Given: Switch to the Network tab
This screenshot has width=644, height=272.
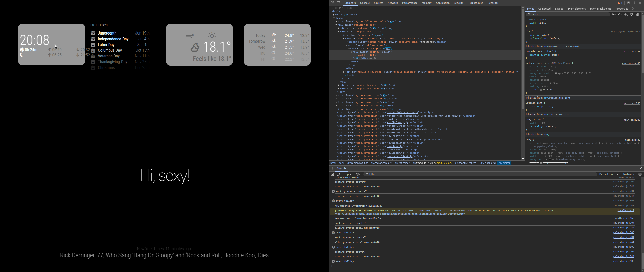Looking at the screenshot, I should (392, 3).
